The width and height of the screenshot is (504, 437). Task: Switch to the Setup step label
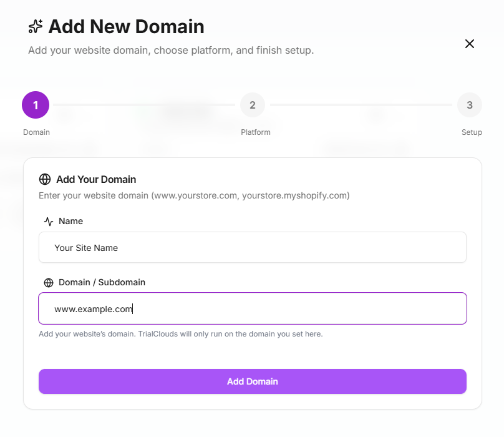tap(472, 132)
